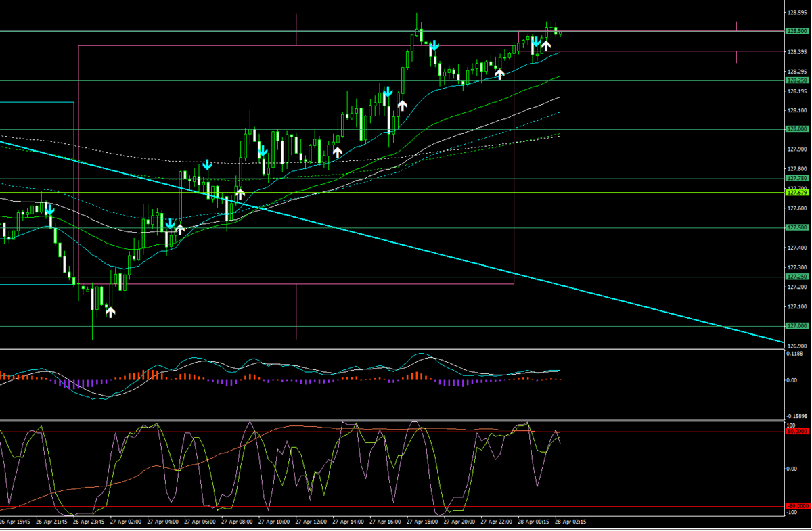The height and width of the screenshot is (531, 812).
Task: Click the 27 Apr 04:00 time label
Action: click(x=163, y=522)
